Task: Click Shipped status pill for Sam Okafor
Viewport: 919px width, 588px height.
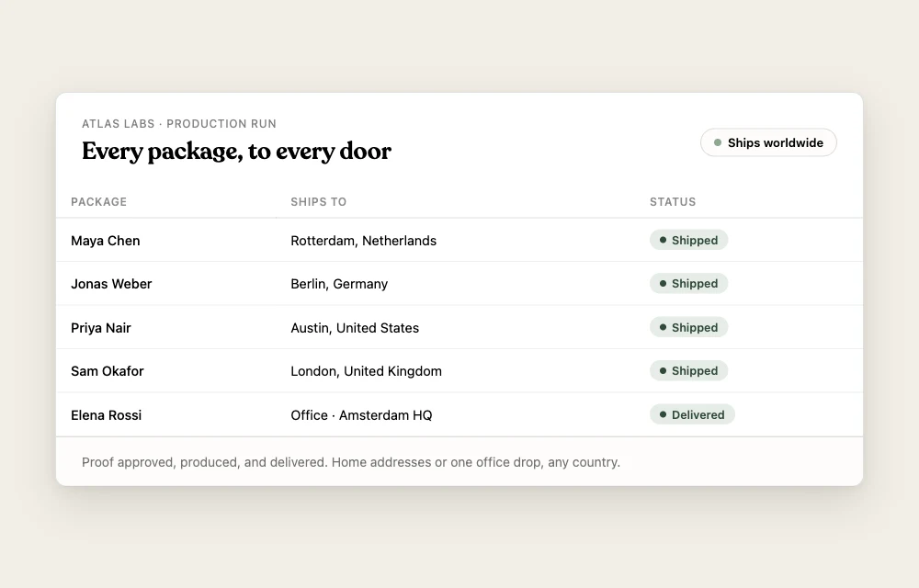Action: click(x=688, y=371)
